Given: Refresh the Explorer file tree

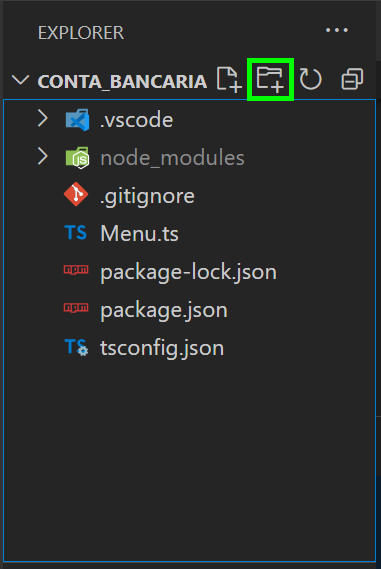Looking at the screenshot, I should [x=311, y=79].
